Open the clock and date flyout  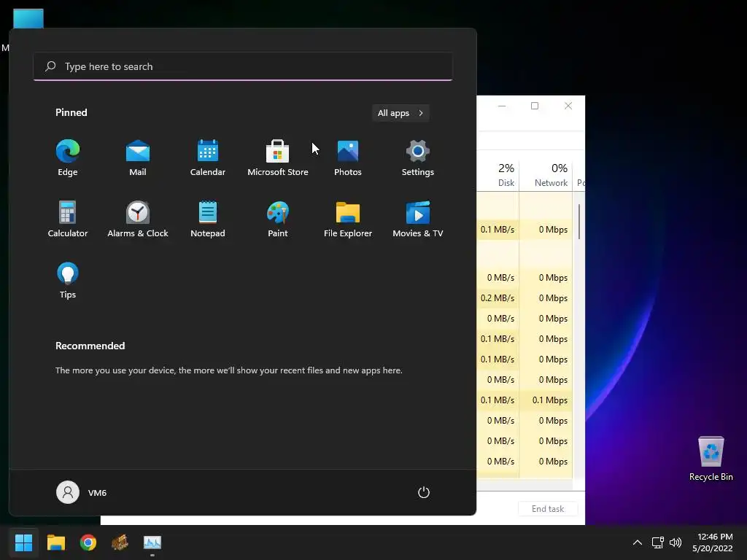click(713, 542)
